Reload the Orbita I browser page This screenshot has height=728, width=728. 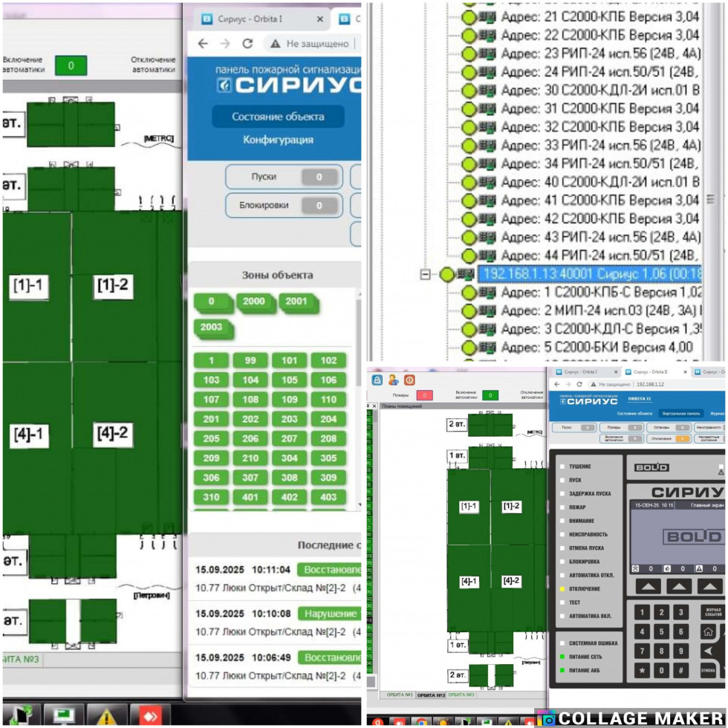coord(248,44)
